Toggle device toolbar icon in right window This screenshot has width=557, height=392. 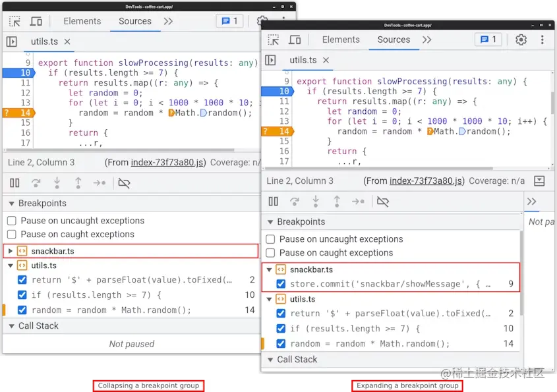pyautogui.click(x=295, y=40)
